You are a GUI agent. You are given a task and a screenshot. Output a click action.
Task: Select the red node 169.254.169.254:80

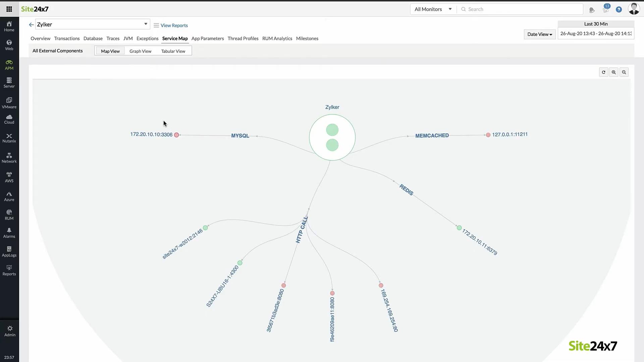coord(381,286)
